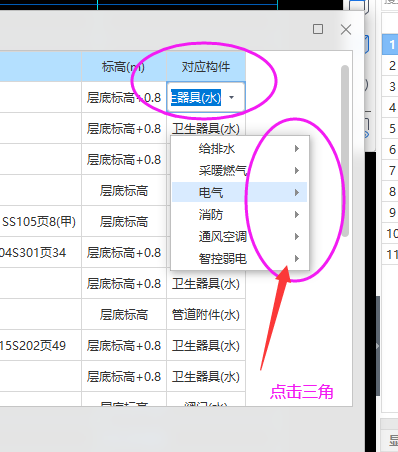
Task: Click the 标高(m) column header
Action: coord(124,67)
